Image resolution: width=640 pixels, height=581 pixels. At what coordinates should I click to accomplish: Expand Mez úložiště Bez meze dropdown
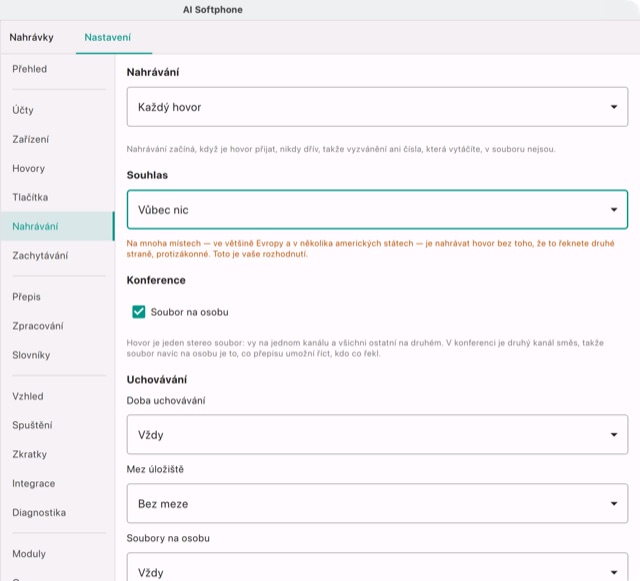coord(377,503)
